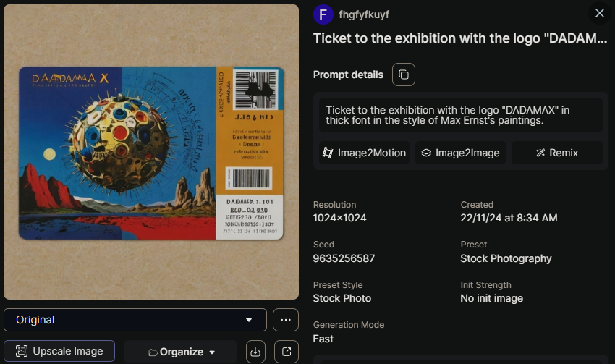The image size is (615, 364).
Task: Click the Image2Image button
Action: (x=460, y=153)
